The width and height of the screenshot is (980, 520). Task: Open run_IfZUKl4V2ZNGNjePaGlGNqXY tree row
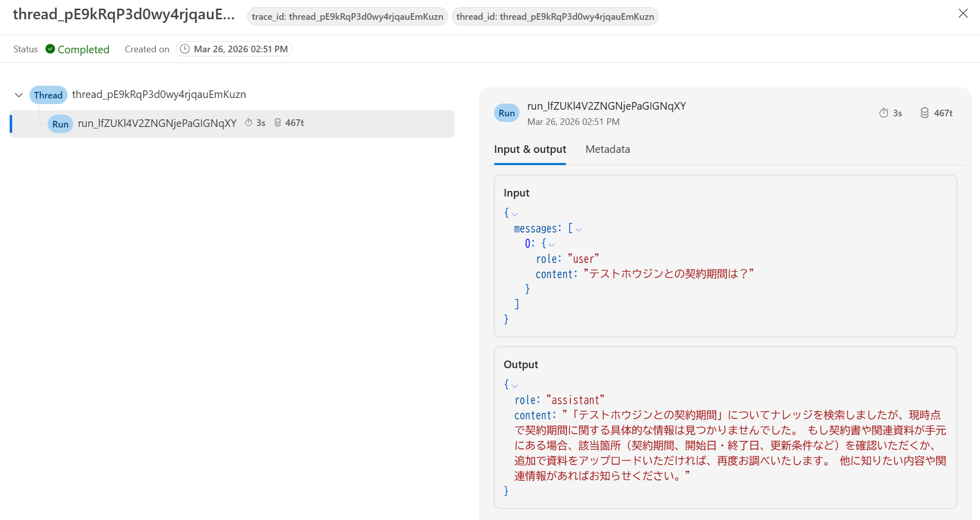[232, 123]
